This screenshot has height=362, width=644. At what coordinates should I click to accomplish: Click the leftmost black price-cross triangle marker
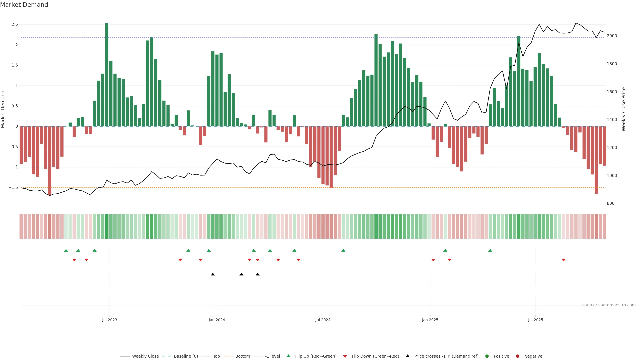213,274
